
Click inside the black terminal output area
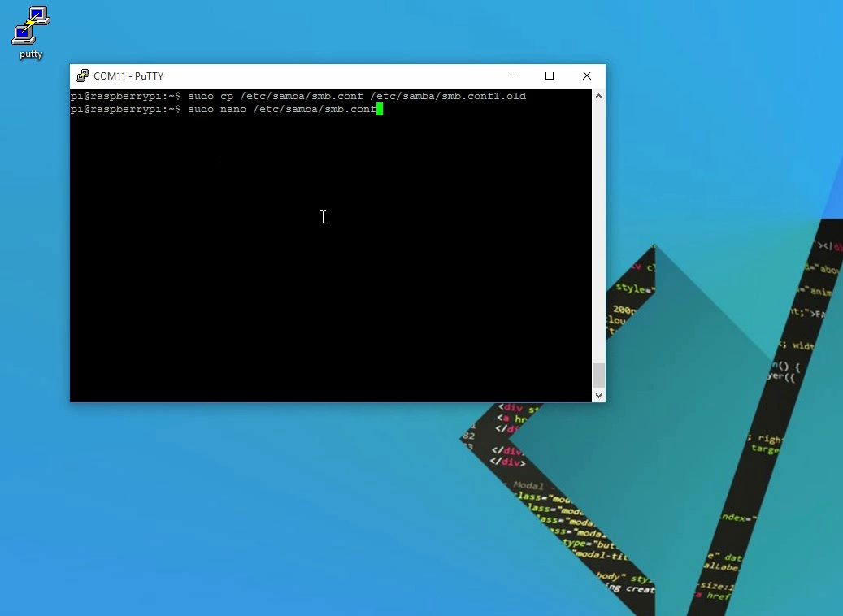click(325, 244)
